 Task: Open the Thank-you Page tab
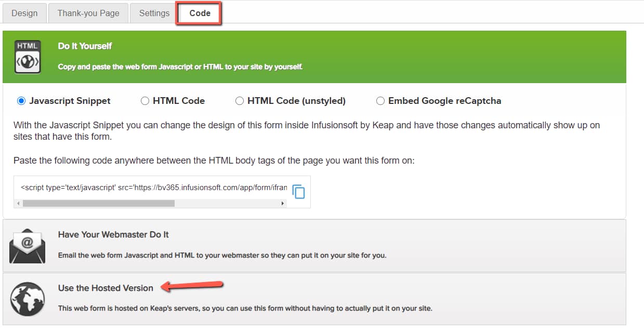88,13
